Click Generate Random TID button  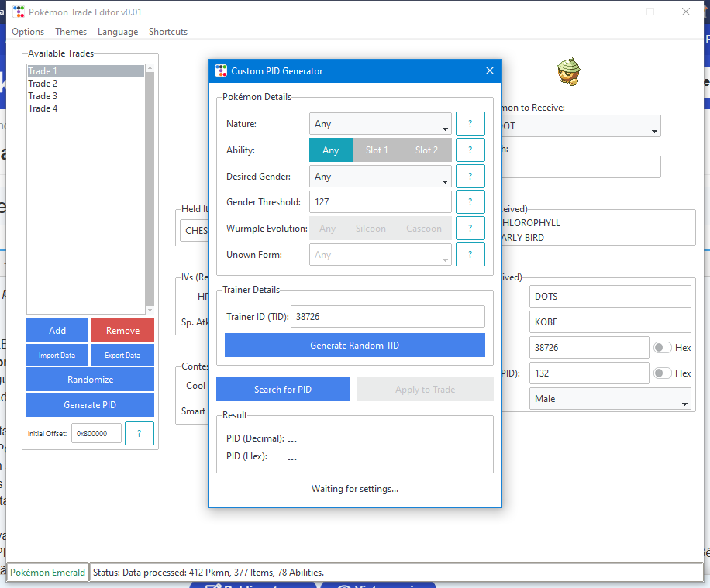(354, 346)
